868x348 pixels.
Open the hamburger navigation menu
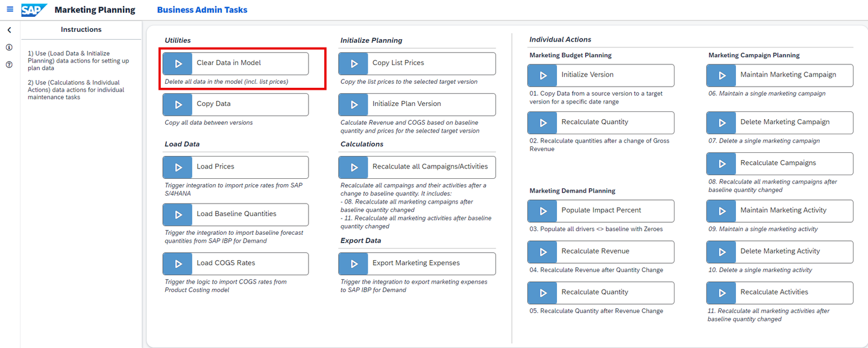10,10
